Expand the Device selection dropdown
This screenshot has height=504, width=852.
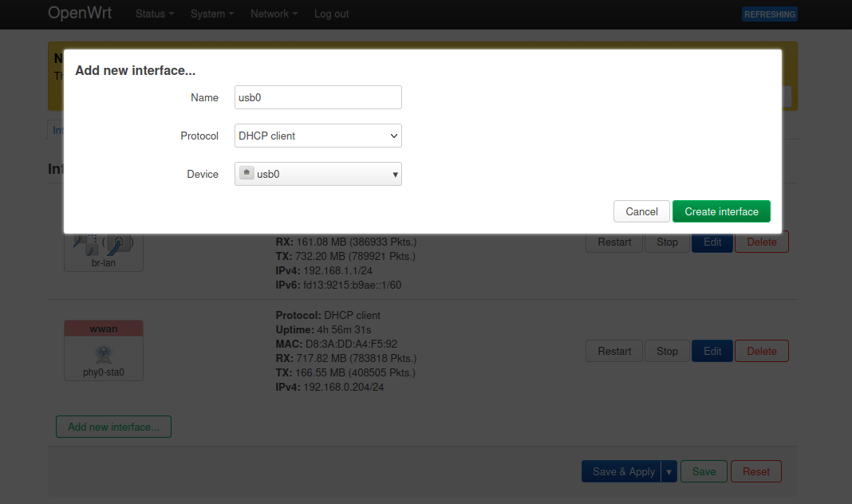click(x=394, y=173)
